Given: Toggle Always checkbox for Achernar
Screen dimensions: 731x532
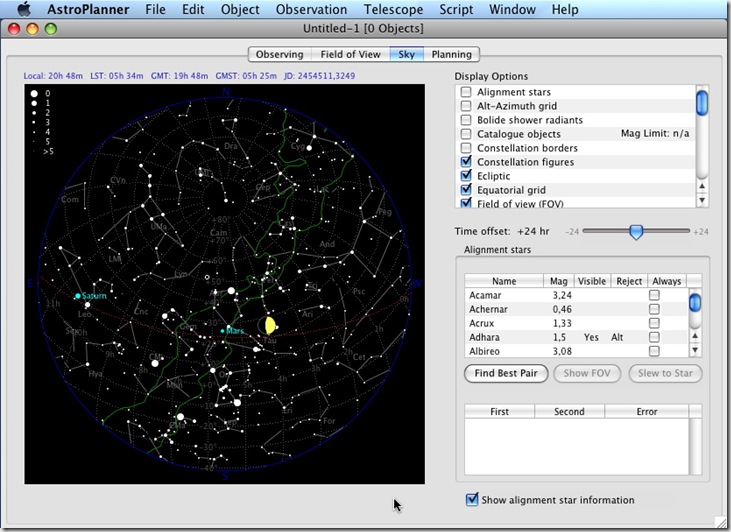Looking at the screenshot, I should tap(655, 309).
